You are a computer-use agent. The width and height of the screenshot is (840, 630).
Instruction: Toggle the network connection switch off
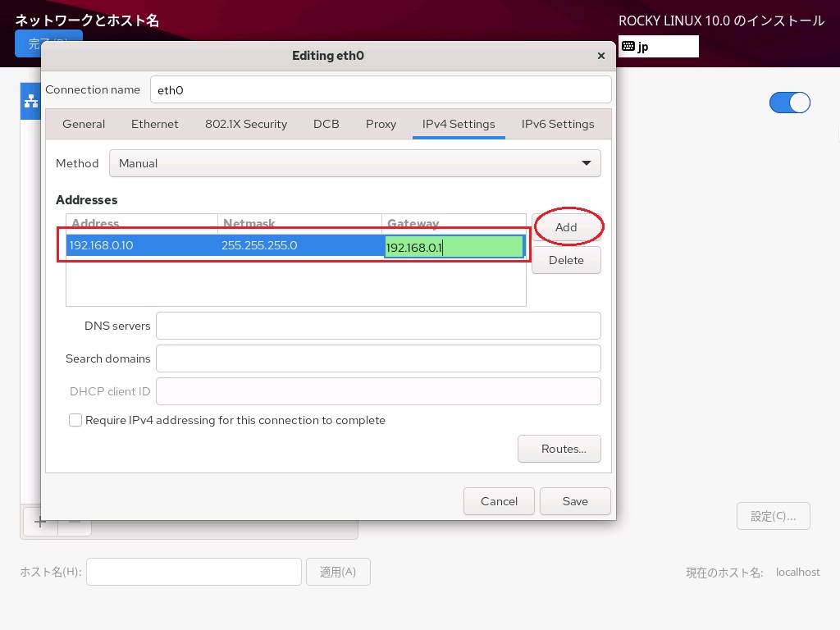789,103
